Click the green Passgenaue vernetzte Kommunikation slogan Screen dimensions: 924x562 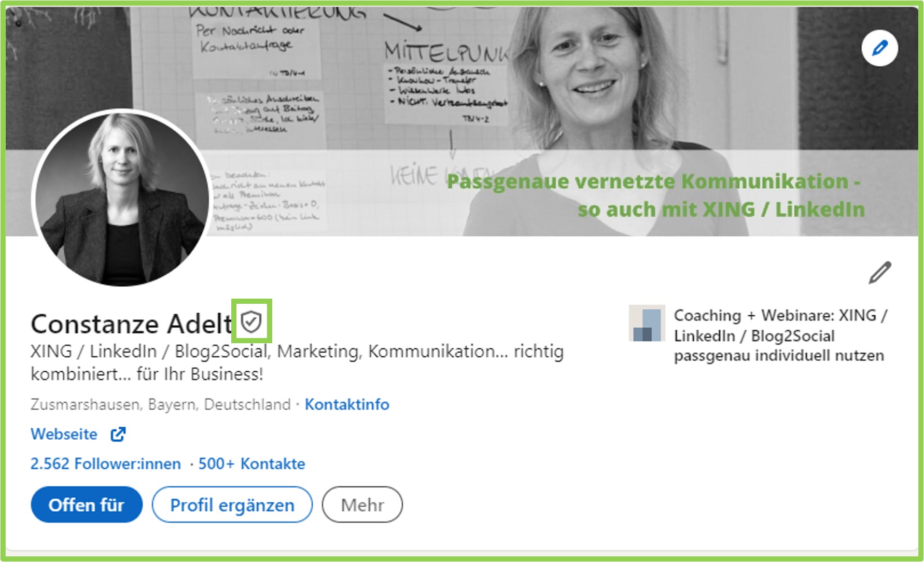(655, 195)
